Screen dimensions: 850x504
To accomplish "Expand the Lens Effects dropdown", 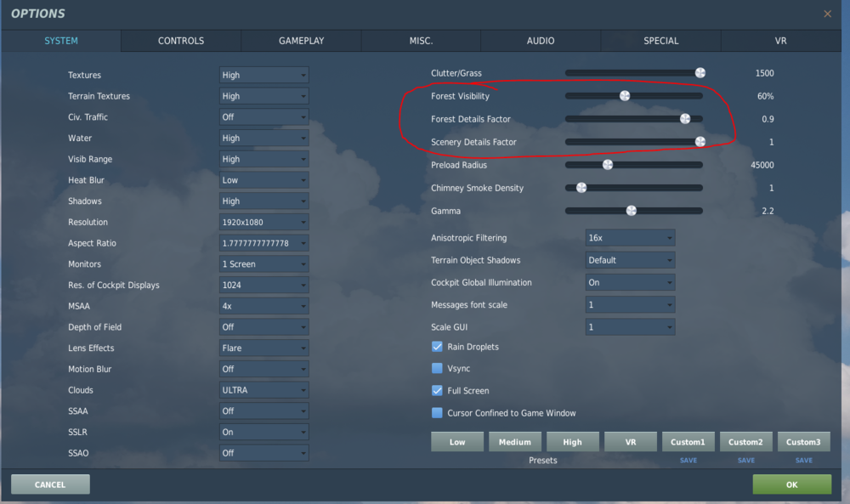I will tap(264, 348).
